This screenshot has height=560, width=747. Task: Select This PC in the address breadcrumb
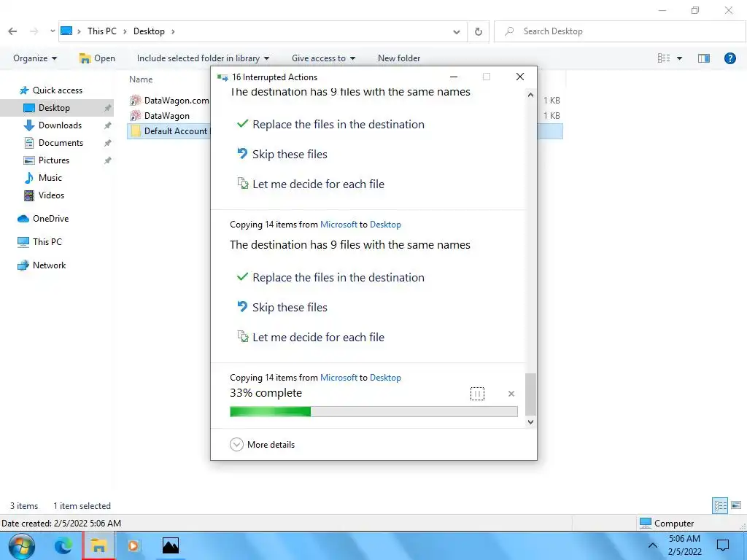(102, 31)
